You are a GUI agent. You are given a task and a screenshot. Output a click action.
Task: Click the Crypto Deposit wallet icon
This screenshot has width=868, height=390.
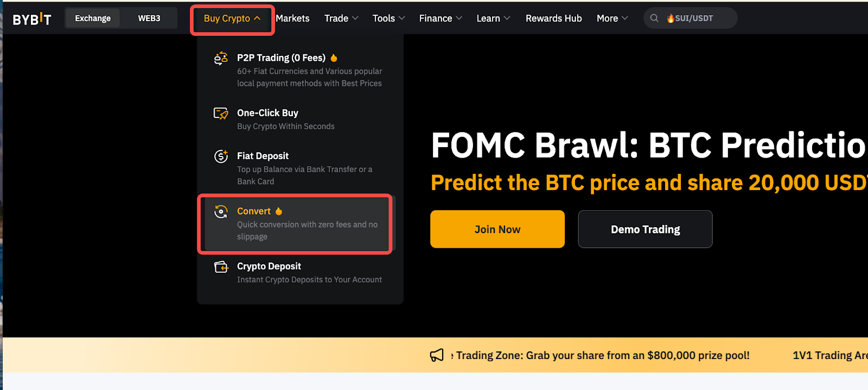coord(221,267)
